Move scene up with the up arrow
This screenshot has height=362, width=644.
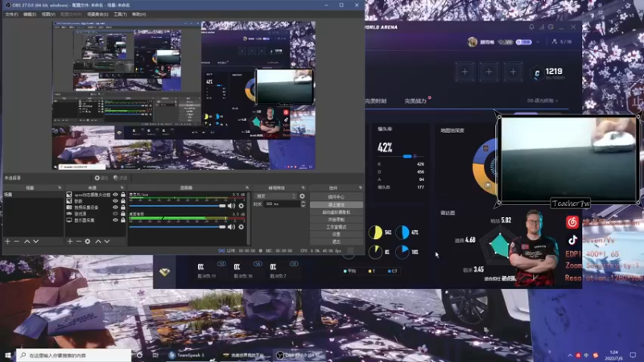[x=27, y=241]
